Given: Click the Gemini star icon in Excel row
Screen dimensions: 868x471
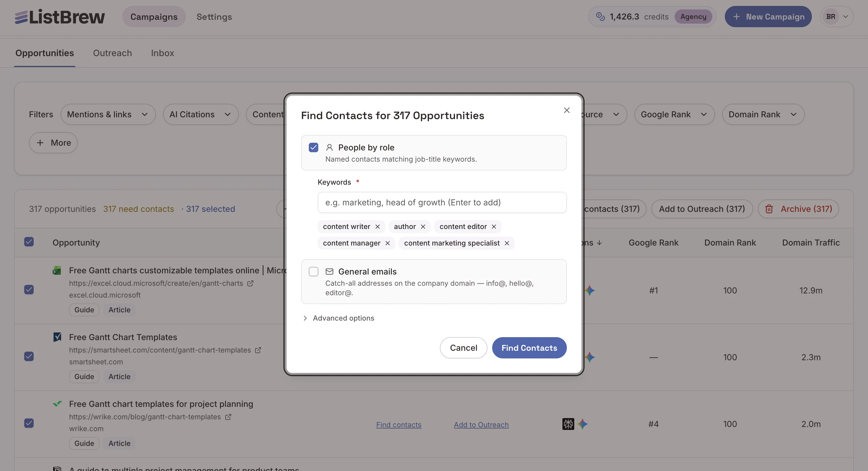Looking at the screenshot, I should point(590,290).
